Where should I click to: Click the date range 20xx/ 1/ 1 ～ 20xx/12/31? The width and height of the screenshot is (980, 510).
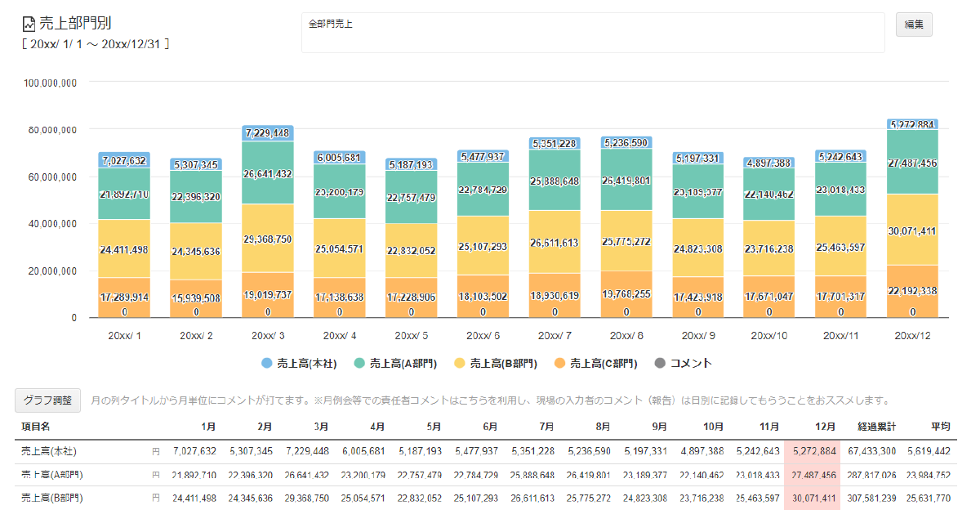click(96, 44)
